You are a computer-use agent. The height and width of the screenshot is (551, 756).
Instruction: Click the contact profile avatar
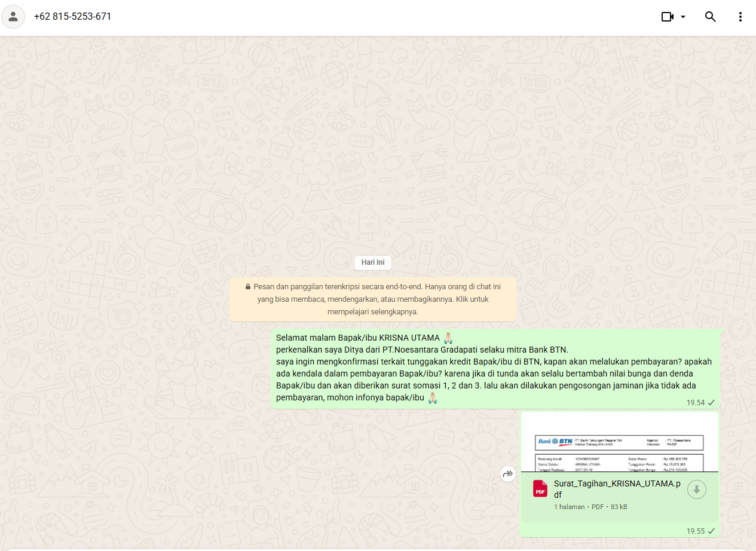pos(13,17)
